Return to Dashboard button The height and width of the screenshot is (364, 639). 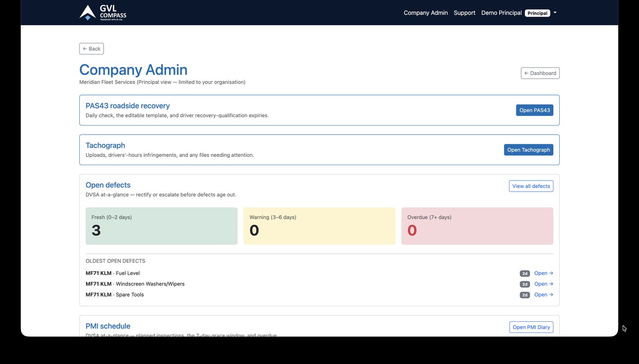click(540, 73)
